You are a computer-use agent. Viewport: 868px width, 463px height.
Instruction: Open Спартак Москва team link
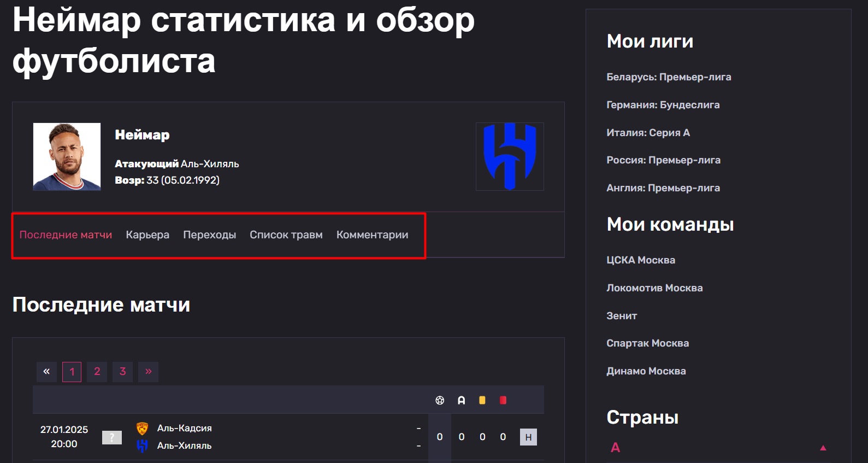pyautogui.click(x=647, y=343)
